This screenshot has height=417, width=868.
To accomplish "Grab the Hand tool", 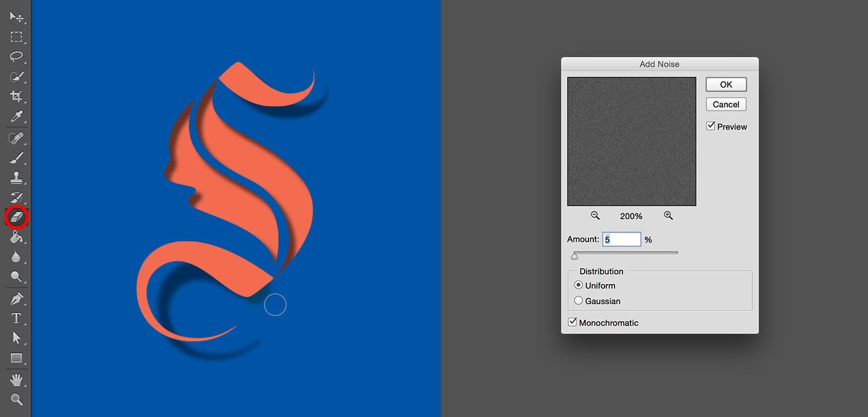I will pos(16,379).
